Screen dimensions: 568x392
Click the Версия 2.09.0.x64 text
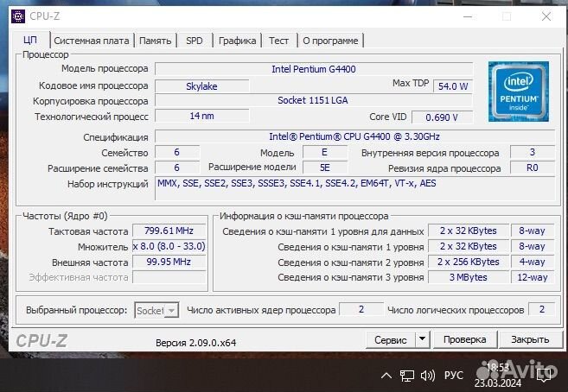(195, 343)
